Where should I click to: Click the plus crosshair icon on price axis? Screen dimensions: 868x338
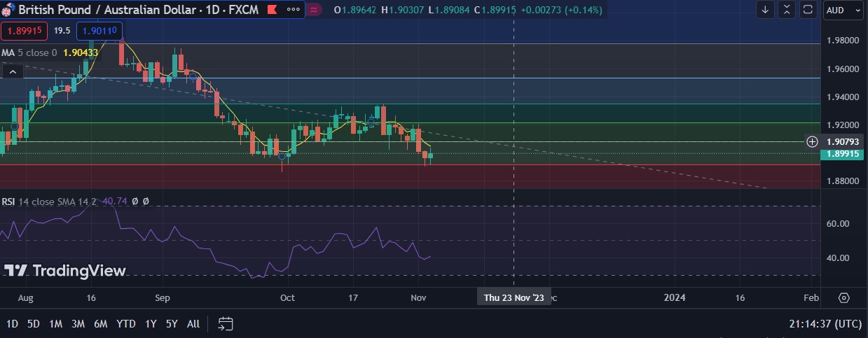(812, 141)
